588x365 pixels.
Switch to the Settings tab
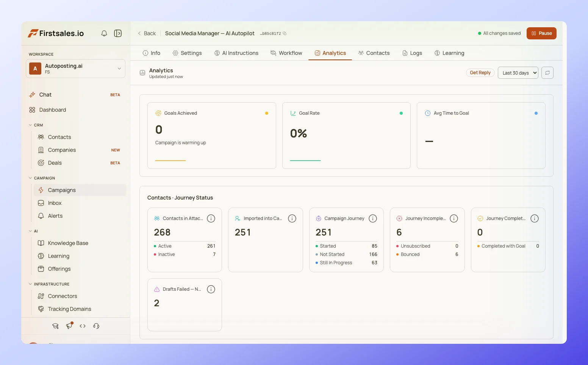tap(187, 53)
